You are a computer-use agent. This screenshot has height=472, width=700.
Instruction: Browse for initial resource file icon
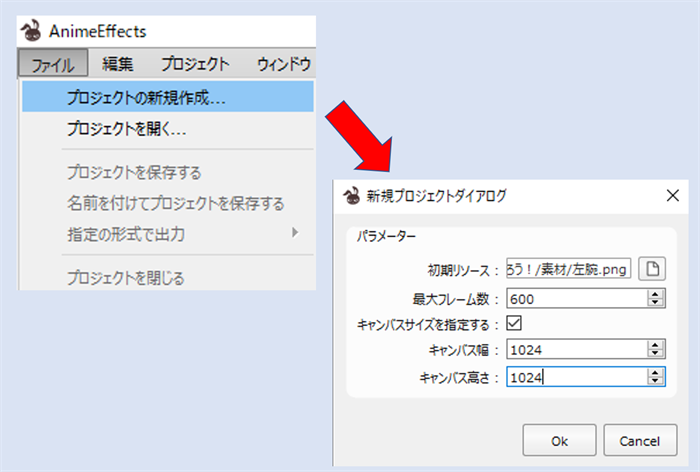(x=652, y=269)
